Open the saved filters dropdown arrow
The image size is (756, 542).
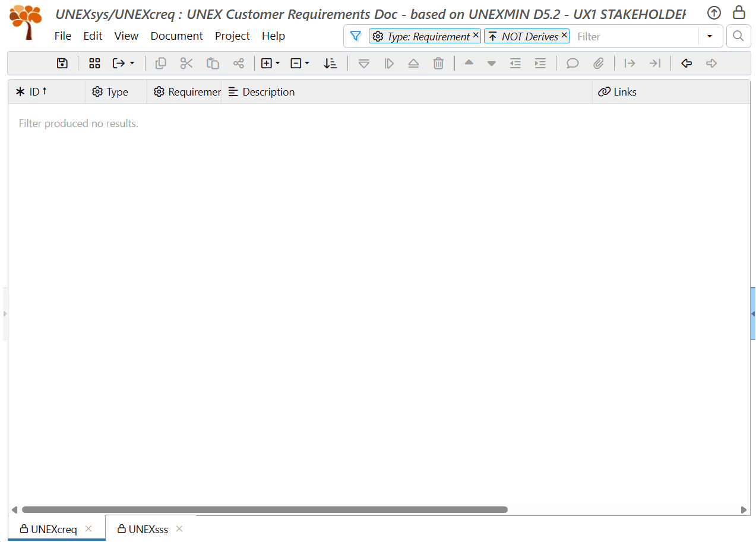click(x=710, y=36)
